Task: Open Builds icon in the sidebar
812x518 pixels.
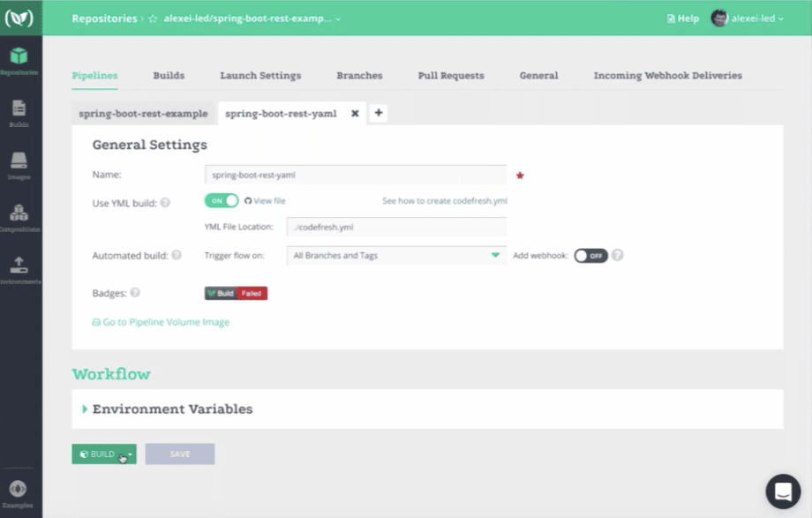Action: [19, 112]
